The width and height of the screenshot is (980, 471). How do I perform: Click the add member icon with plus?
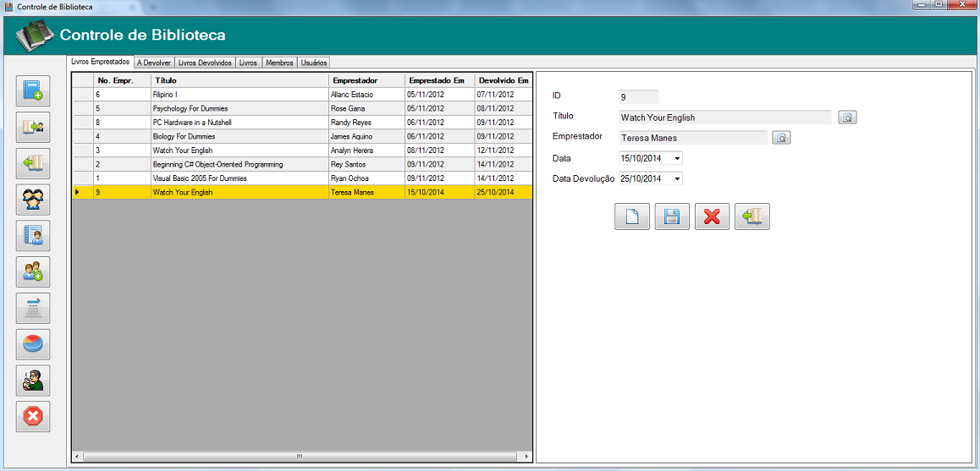pos(33,271)
